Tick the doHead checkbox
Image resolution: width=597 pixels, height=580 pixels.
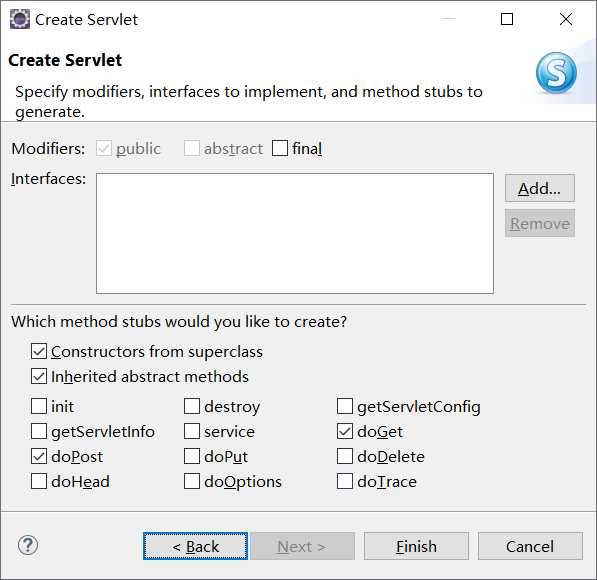[x=39, y=481]
